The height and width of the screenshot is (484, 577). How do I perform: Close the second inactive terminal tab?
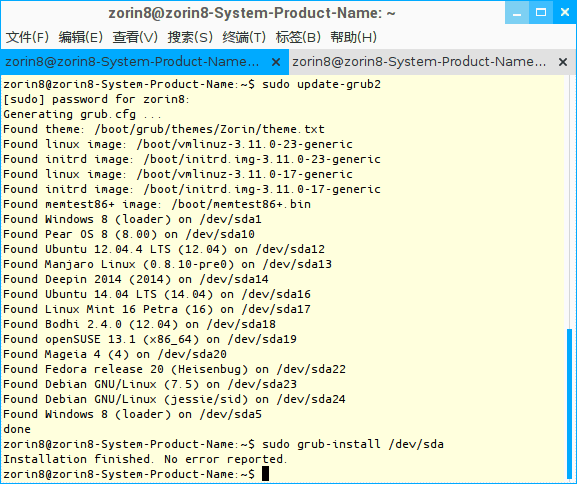[563, 62]
